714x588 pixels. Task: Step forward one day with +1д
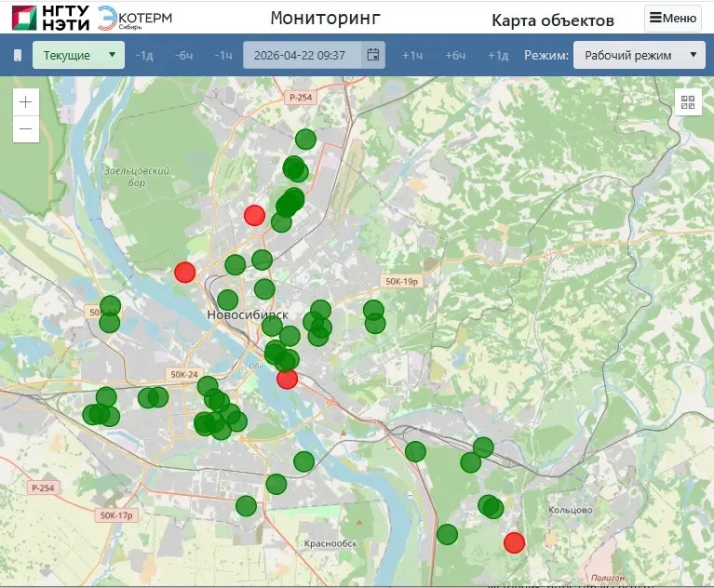click(498, 56)
